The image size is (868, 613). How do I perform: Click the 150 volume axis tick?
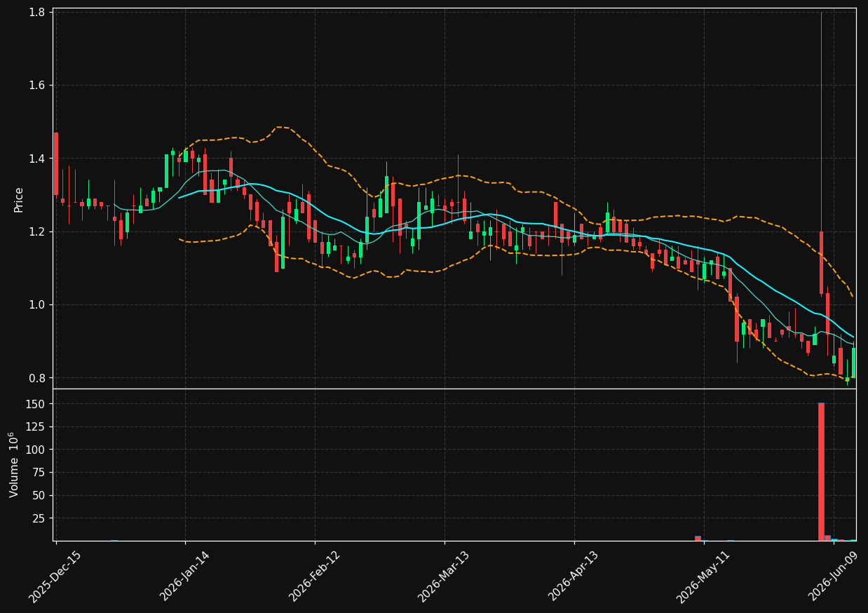[x=37, y=404]
